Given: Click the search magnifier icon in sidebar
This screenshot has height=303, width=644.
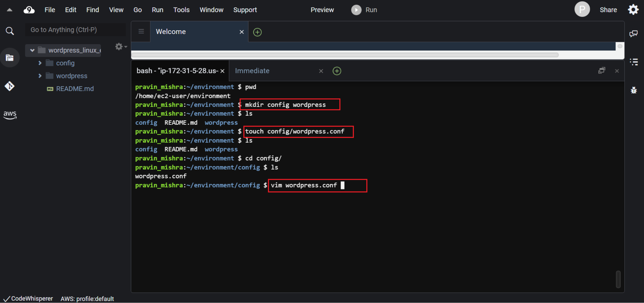Looking at the screenshot, I should tap(10, 31).
